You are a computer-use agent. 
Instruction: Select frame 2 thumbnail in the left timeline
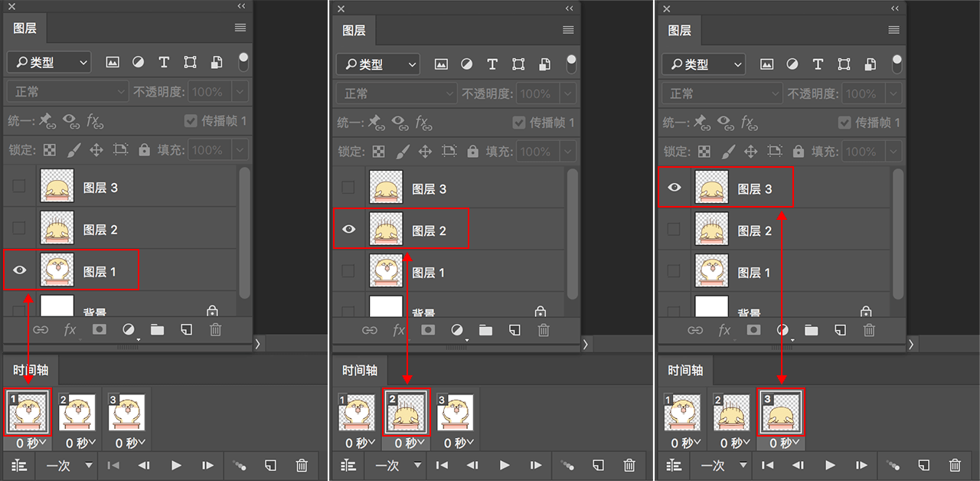click(x=77, y=413)
